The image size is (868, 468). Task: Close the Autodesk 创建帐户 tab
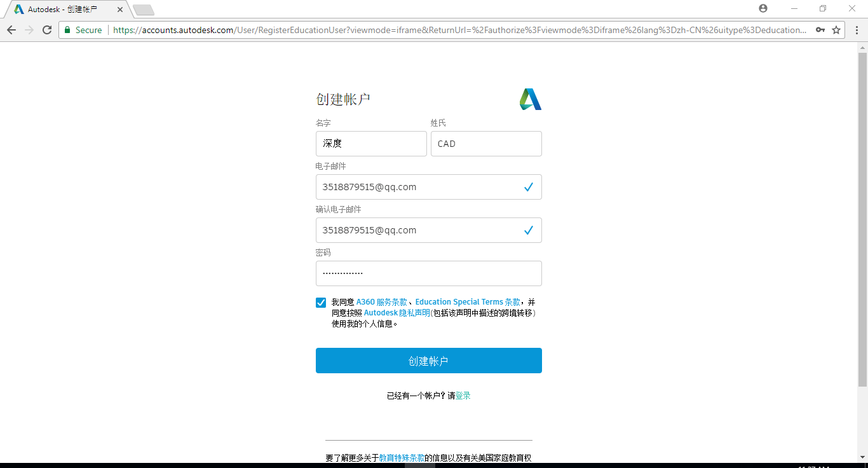coord(120,10)
